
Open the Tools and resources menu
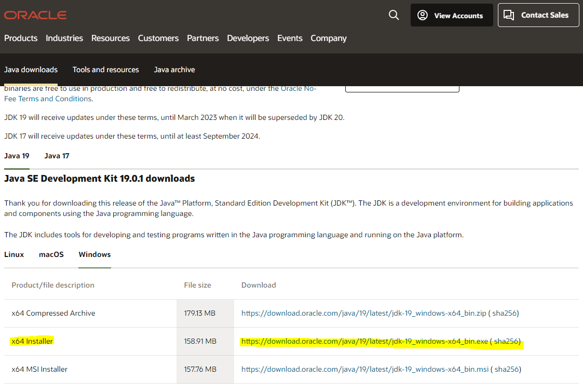[x=105, y=69]
